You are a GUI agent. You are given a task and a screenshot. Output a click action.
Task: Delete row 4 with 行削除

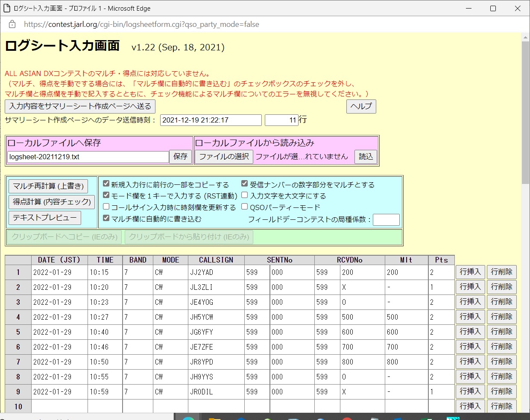pyautogui.click(x=502, y=317)
